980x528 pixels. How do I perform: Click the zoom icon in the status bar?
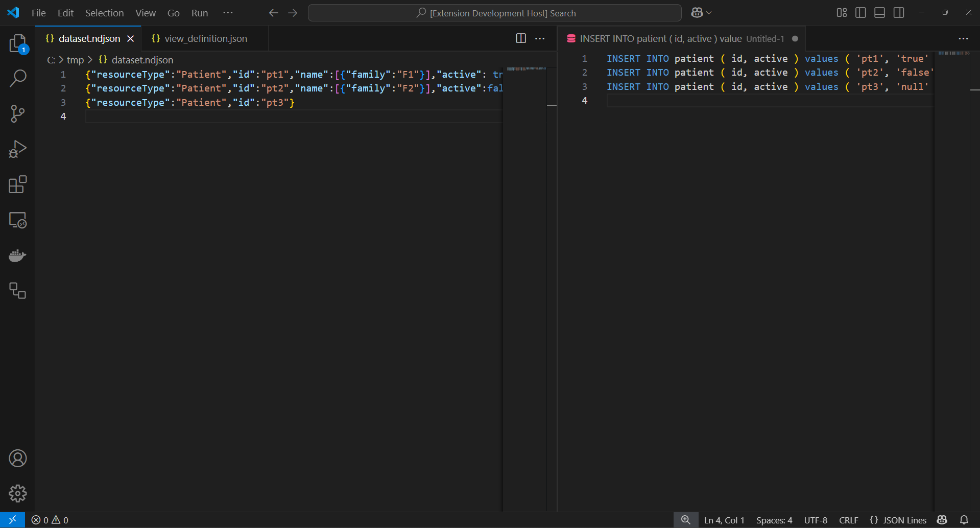pos(685,520)
